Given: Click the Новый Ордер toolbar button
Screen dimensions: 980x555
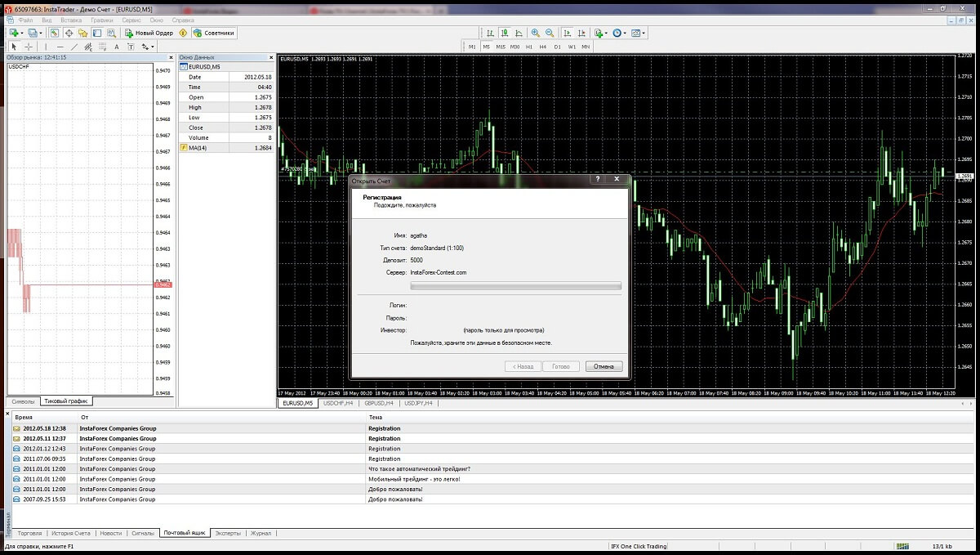Looking at the screenshot, I should (x=148, y=34).
